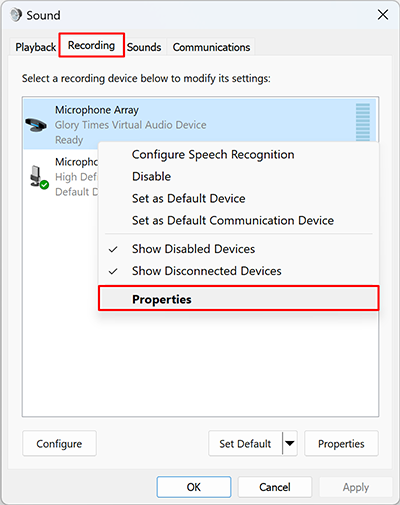
Task: Switch to the Playback tab
Action: (x=35, y=47)
